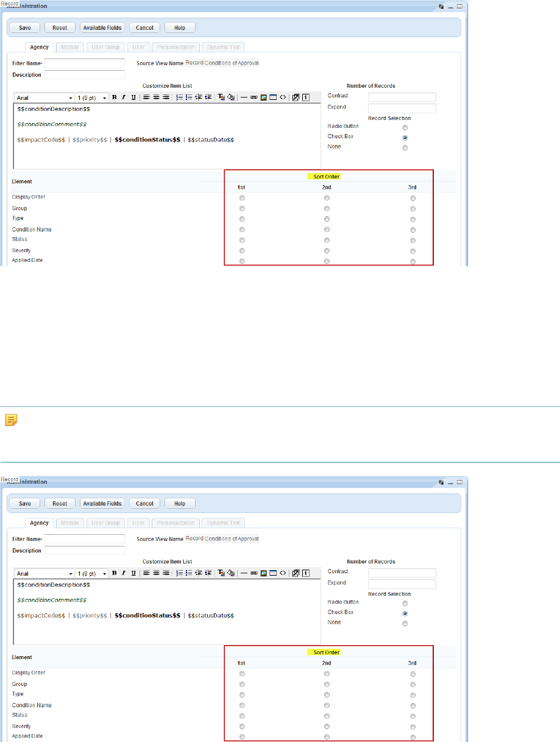
Task: Toggle Bold in the lower window's editor toolbar
Action: pos(114,573)
